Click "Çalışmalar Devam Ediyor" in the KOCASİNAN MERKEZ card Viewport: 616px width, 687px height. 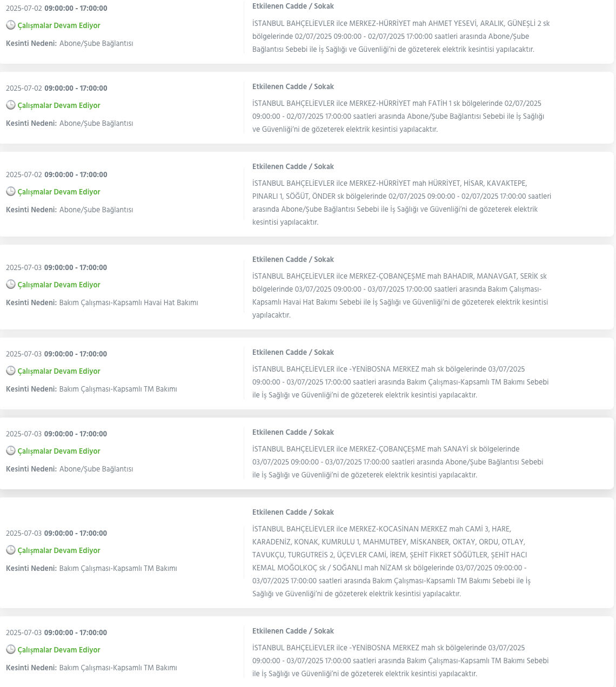59,550
